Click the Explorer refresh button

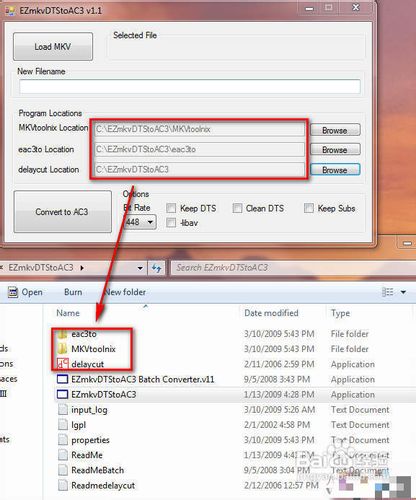click(x=156, y=268)
